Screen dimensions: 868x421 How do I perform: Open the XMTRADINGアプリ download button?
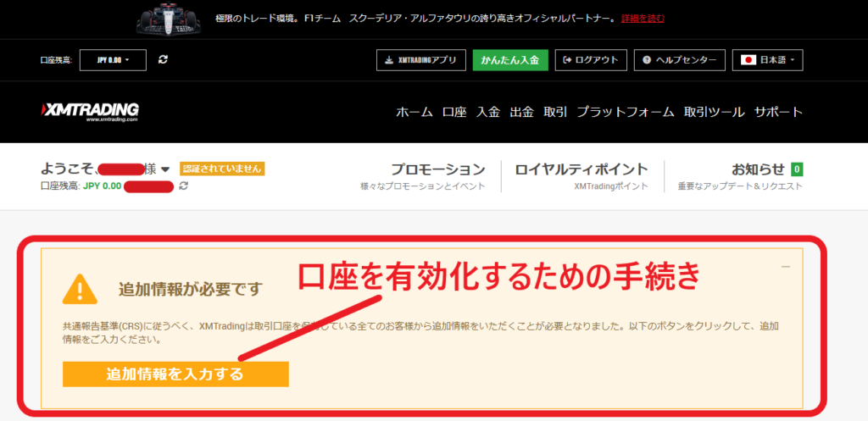pyautogui.click(x=420, y=60)
